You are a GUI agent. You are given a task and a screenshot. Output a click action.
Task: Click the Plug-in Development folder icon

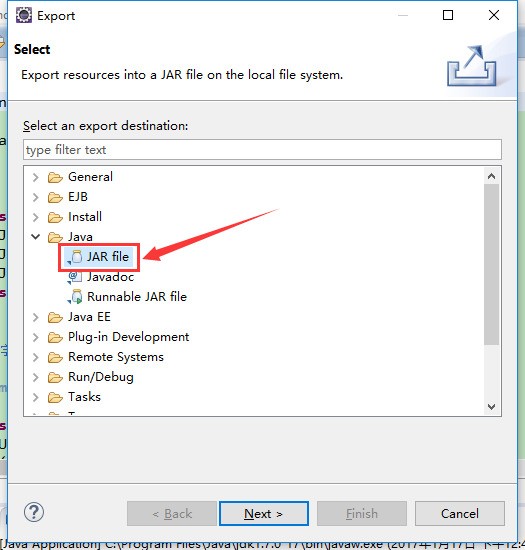tap(55, 337)
